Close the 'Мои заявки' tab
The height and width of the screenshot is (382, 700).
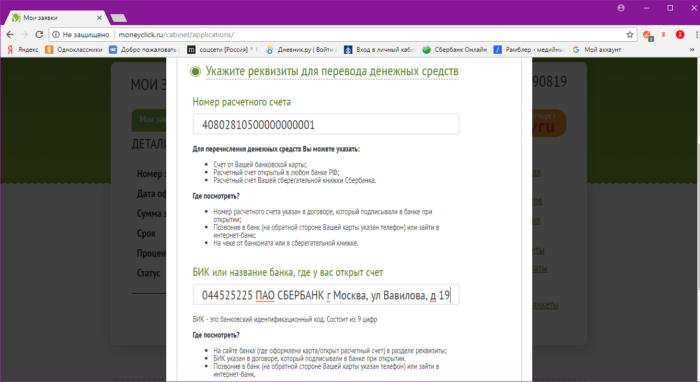[99, 18]
